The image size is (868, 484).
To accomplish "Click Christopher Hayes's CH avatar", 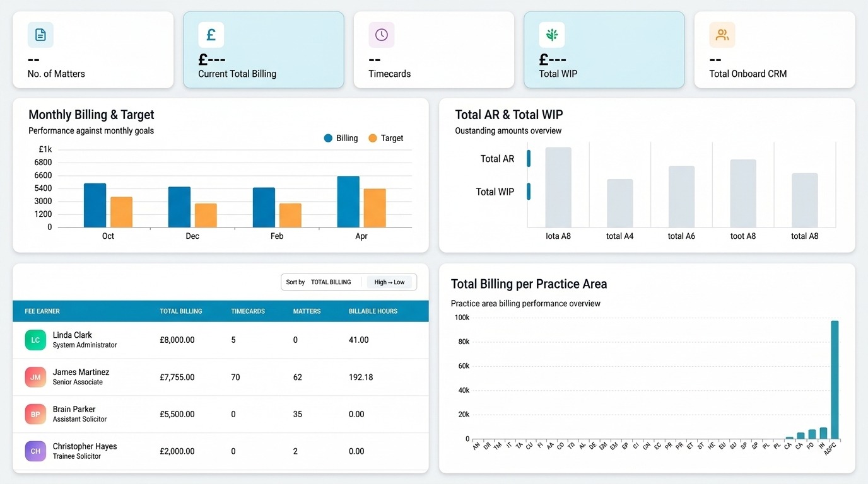I will [x=35, y=451].
